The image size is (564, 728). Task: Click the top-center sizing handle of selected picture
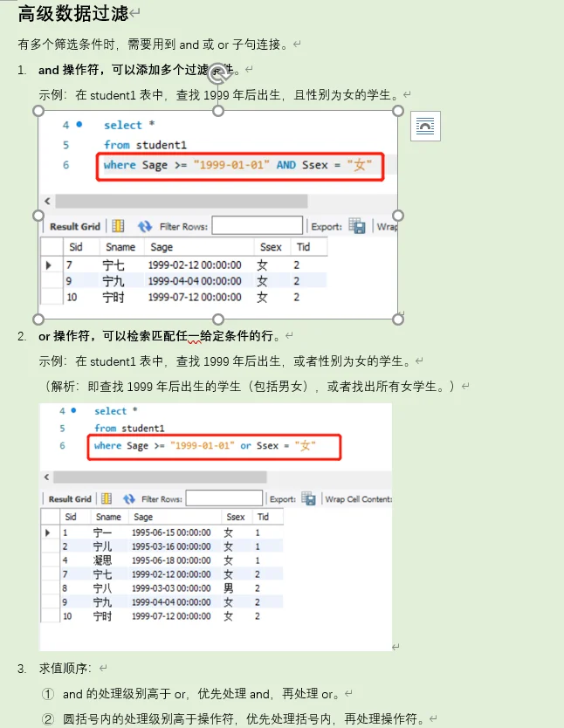[218, 111]
